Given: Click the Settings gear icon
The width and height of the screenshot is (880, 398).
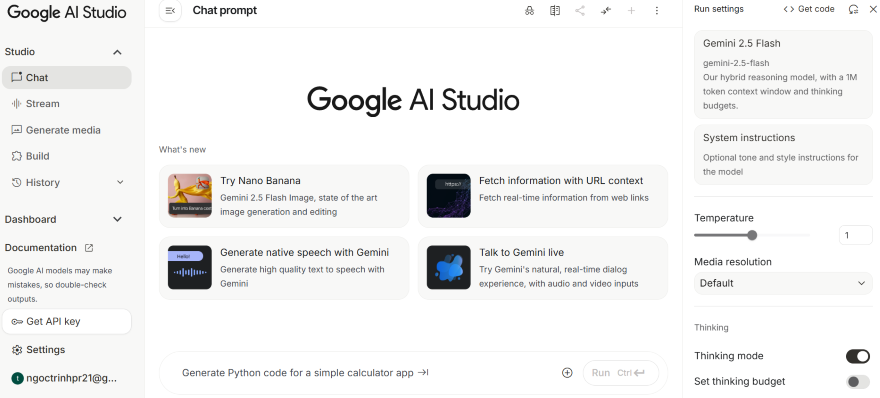Looking at the screenshot, I should (17, 350).
